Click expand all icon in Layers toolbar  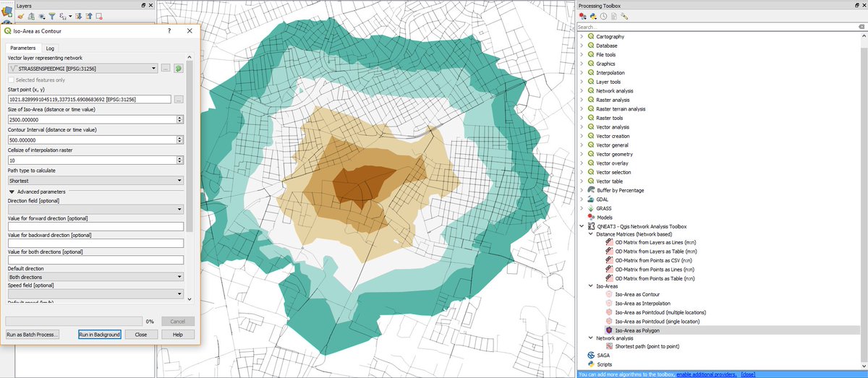coord(79,16)
